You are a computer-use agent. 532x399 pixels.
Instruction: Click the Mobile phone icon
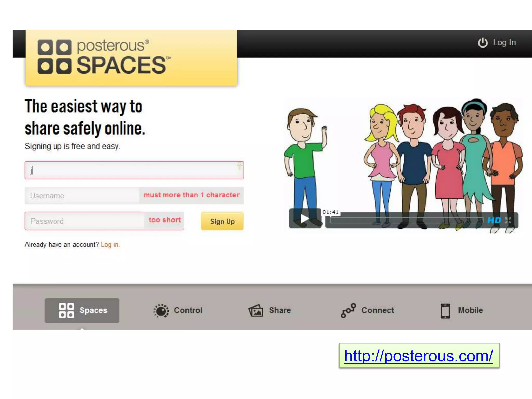(445, 311)
